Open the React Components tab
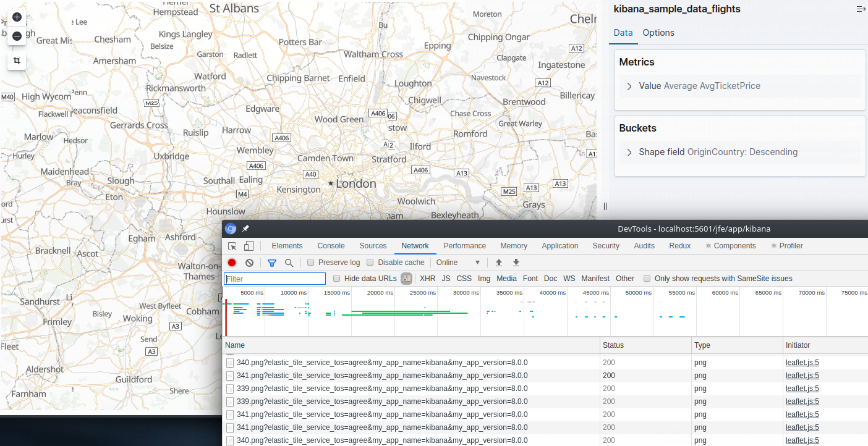The height and width of the screenshot is (446, 868). (x=731, y=246)
